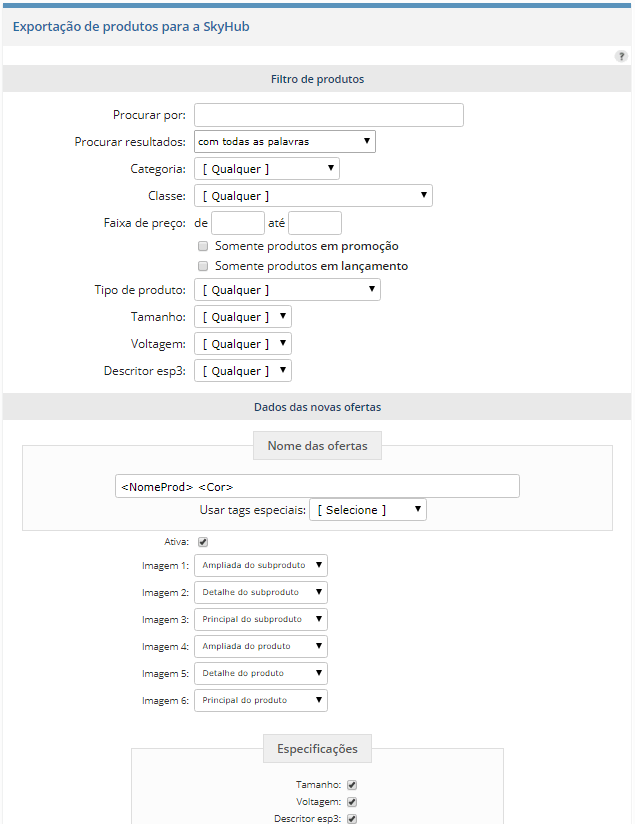Open Descritor esp3 filter dropdown

[x=243, y=370]
